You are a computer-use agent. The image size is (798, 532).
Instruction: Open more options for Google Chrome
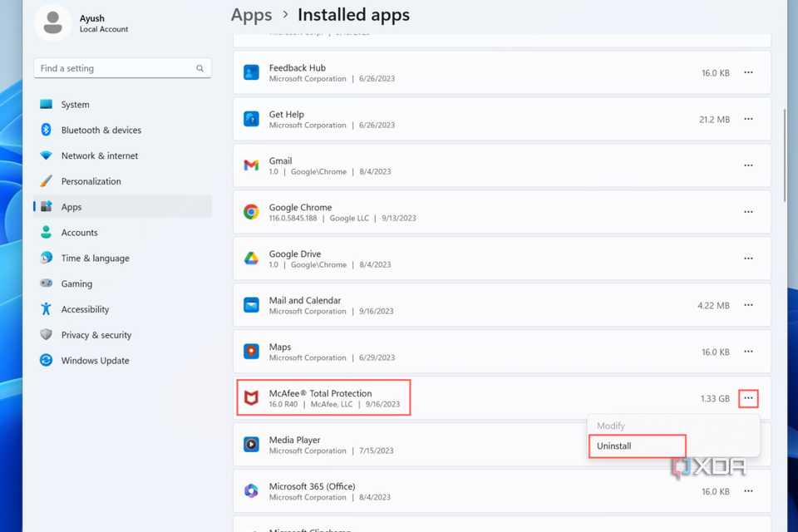[x=748, y=212]
